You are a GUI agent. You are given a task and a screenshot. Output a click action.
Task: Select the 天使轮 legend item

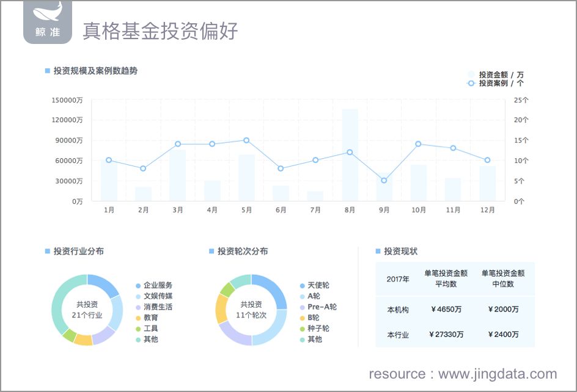315,285
